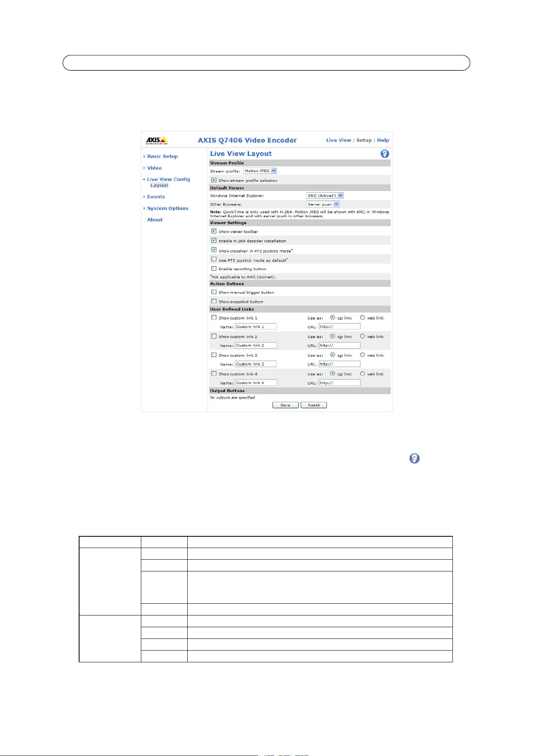Select cgi link for custom link 2
534x756 pixels.
point(333,336)
